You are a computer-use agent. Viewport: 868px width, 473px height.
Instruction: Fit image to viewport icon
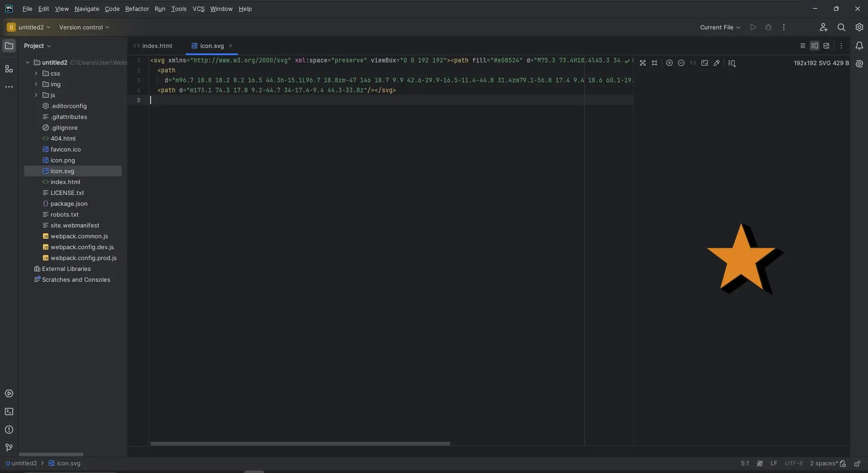pyautogui.click(x=705, y=63)
